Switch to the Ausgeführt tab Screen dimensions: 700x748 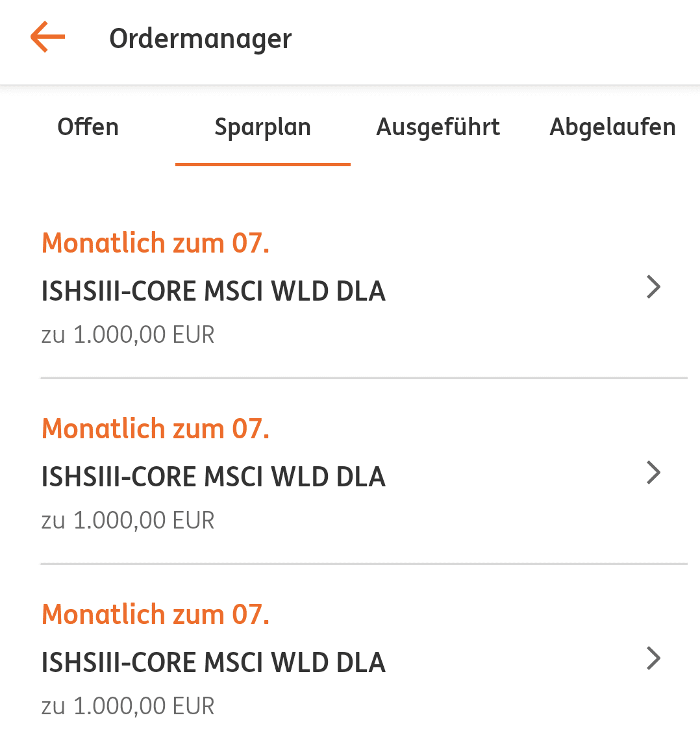click(438, 127)
